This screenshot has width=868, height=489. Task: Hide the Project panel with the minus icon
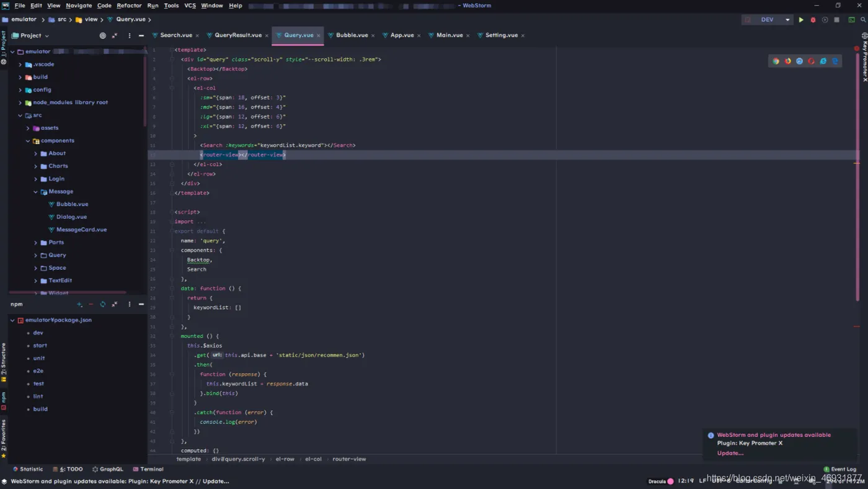coord(141,35)
